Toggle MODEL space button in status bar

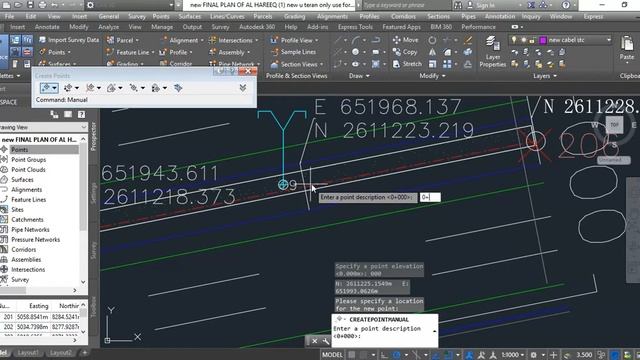[x=332, y=355]
